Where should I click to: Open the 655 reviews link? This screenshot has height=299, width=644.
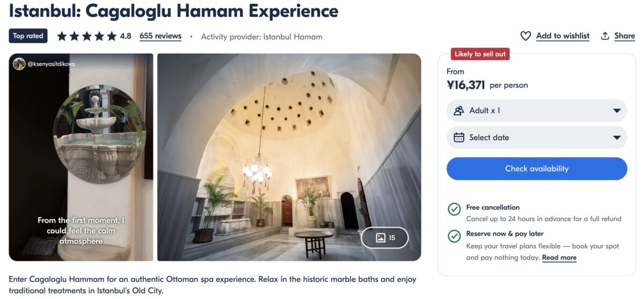coord(160,36)
